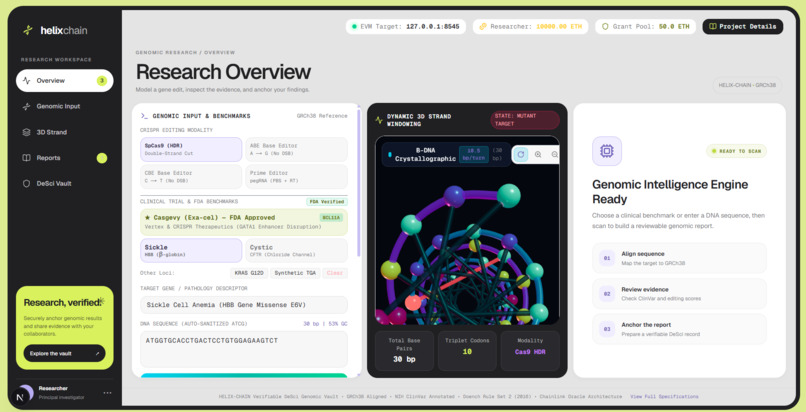Click the 3D DNA strand visualization
The image size is (806, 412).
[x=467, y=230]
